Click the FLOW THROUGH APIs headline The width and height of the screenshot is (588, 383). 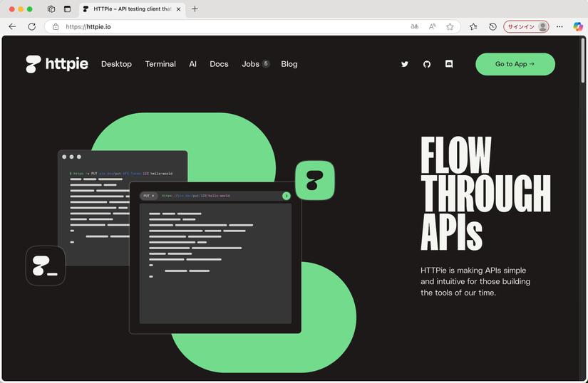(485, 193)
